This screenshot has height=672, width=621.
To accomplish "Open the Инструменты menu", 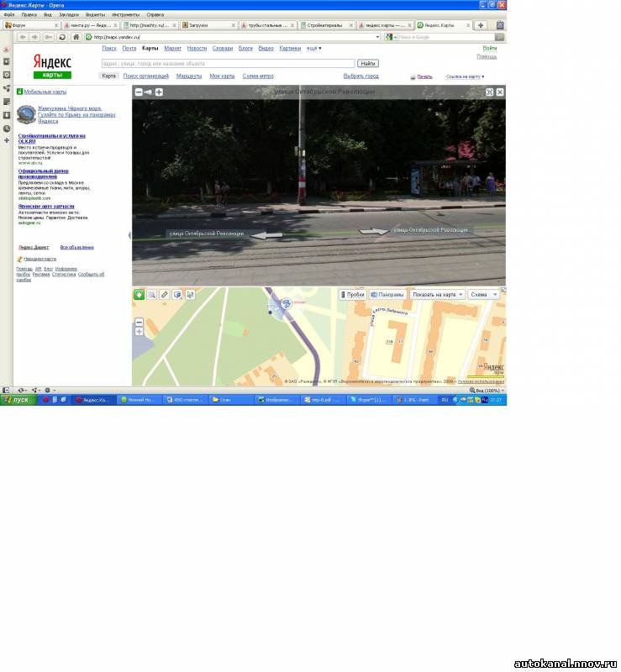I will pos(126,14).
